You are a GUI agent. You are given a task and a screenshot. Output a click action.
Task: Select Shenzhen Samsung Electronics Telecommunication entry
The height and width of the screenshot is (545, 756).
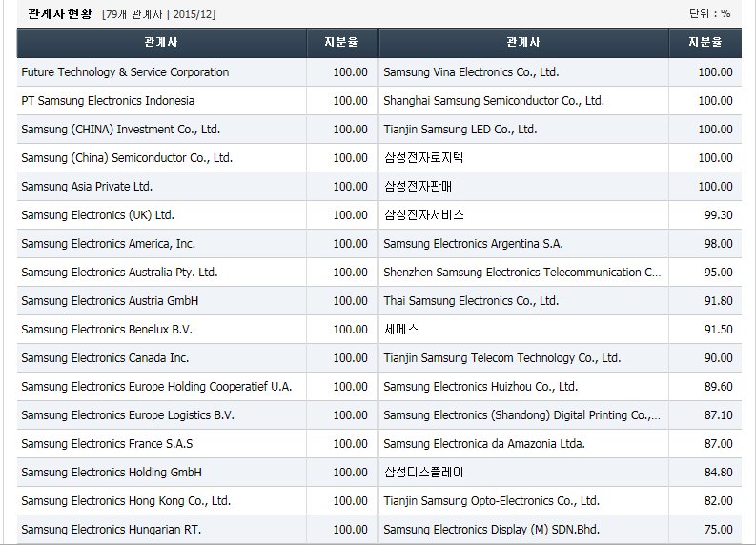(x=522, y=272)
